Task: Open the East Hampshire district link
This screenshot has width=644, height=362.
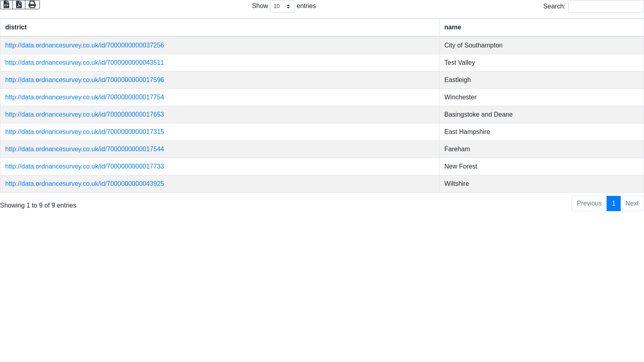Action: 85,132
